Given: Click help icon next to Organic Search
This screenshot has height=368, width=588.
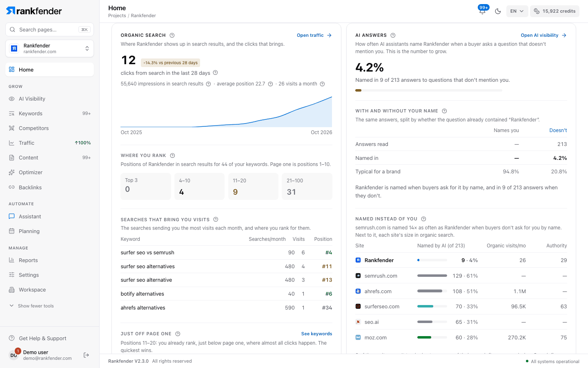Looking at the screenshot, I should pyautogui.click(x=172, y=35).
